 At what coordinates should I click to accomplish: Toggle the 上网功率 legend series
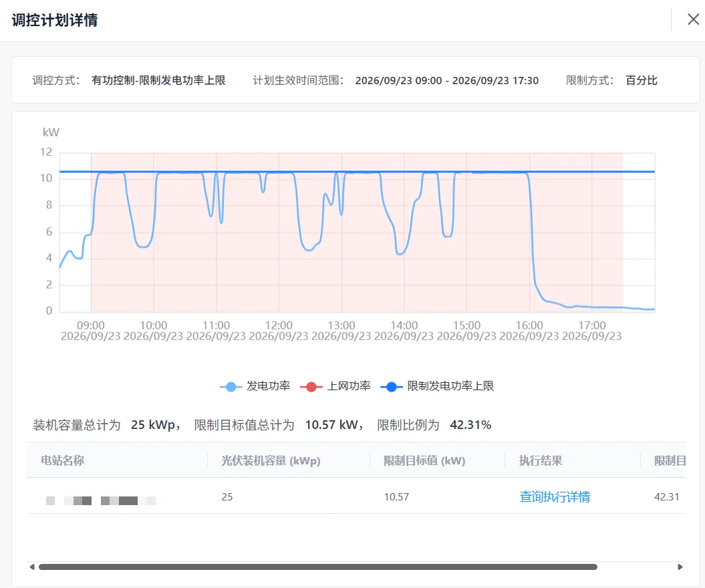click(335, 386)
